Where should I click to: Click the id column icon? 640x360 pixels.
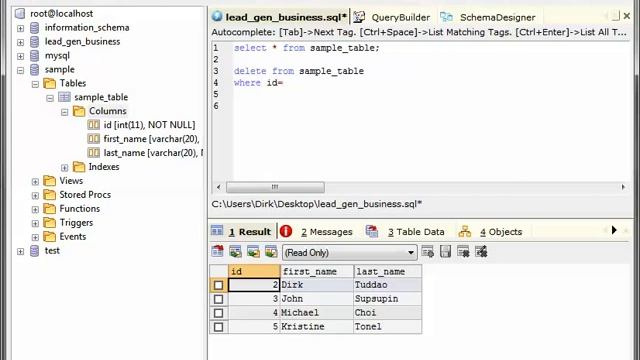point(93,125)
